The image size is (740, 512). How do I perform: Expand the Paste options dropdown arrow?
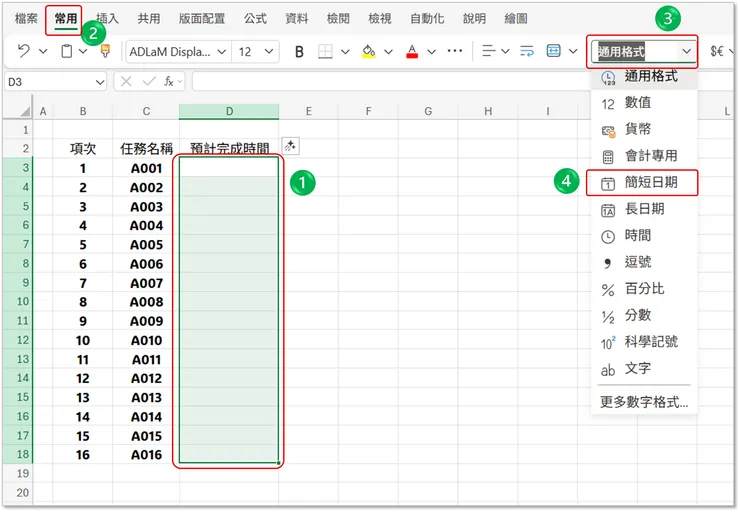[x=83, y=51]
